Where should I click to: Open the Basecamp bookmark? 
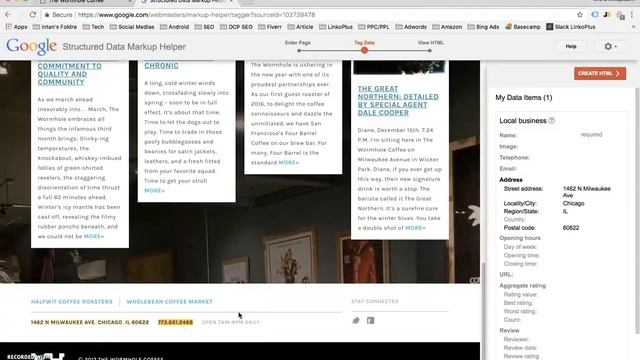522,27
